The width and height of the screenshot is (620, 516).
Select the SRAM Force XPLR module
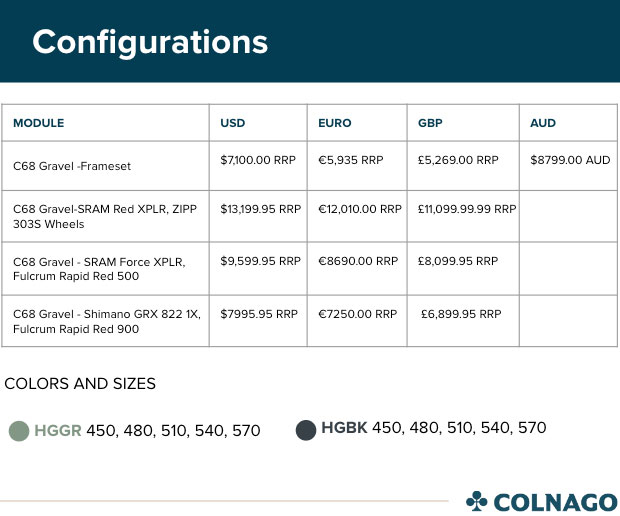click(x=99, y=269)
